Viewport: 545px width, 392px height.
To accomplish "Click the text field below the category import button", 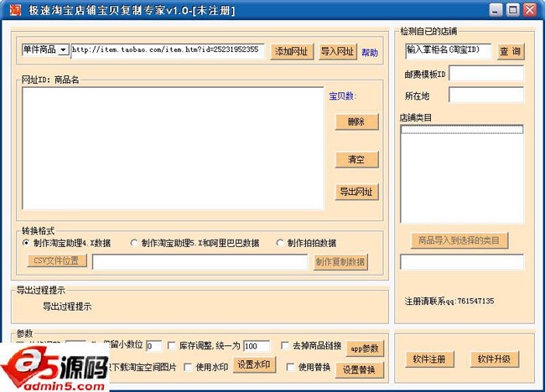I will coord(462,262).
